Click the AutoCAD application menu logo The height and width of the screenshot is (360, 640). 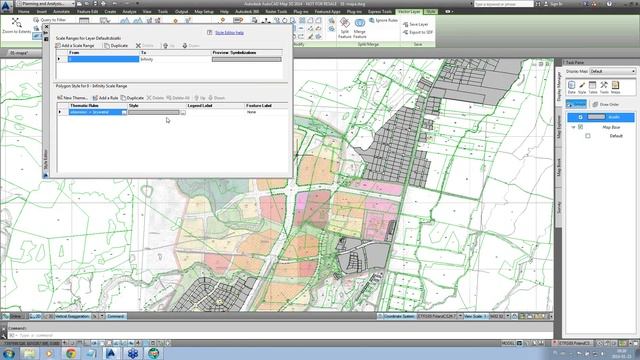pyautogui.click(x=6, y=6)
